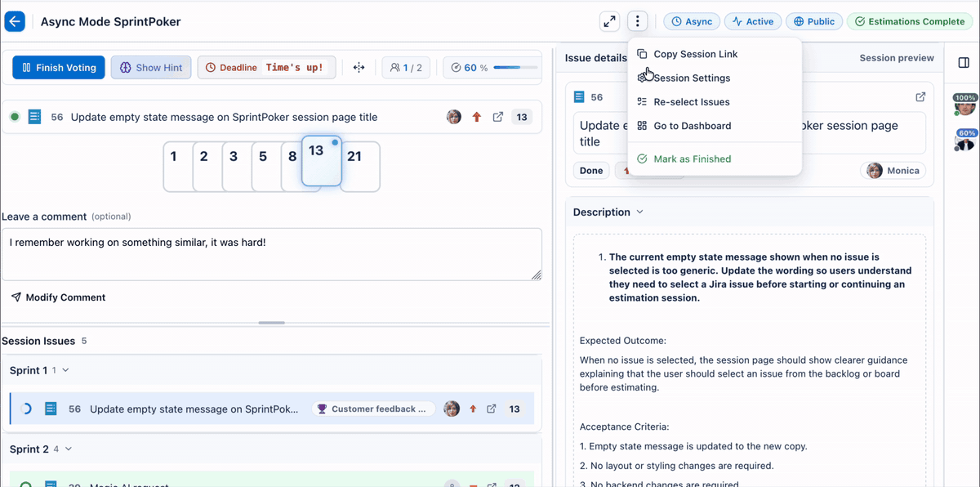The height and width of the screenshot is (487, 980).
Task: Click the Async Mode SprintPoker title
Action: [x=111, y=22]
